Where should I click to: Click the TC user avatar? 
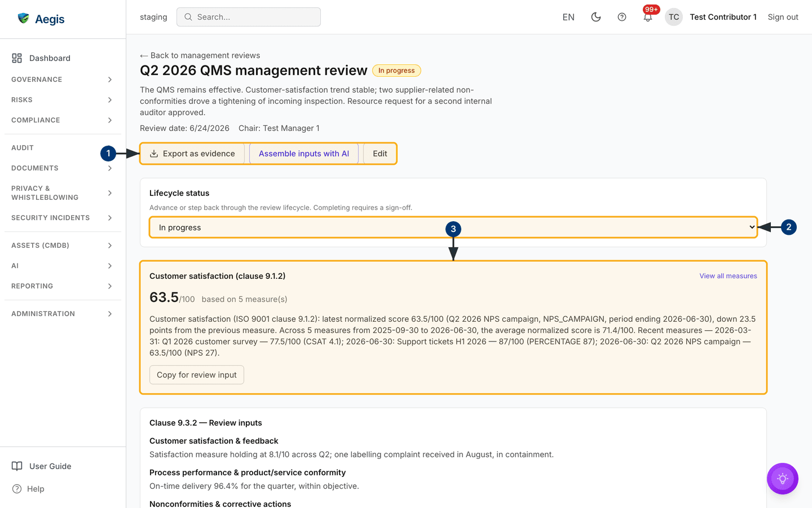click(x=673, y=17)
